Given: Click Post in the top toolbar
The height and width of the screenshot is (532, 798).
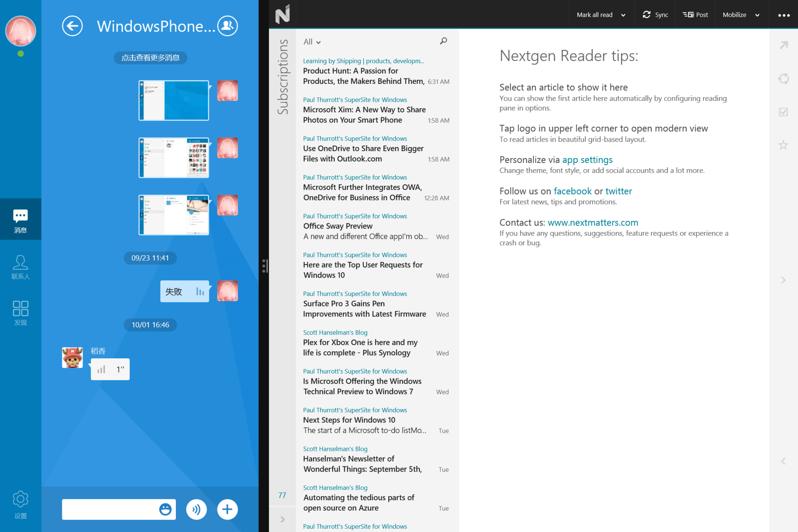Looking at the screenshot, I should [x=695, y=15].
